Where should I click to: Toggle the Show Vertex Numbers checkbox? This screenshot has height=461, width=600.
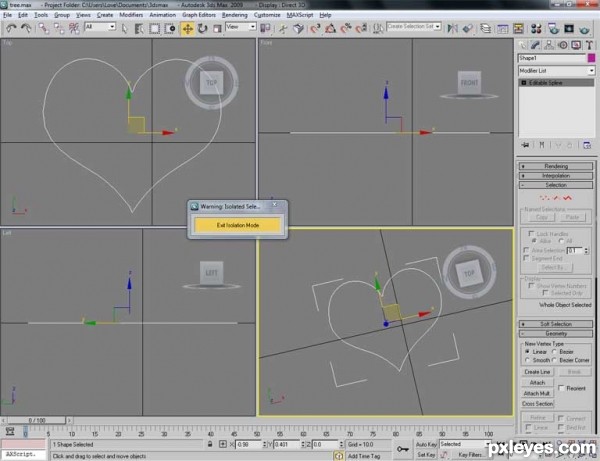click(x=531, y=286)
